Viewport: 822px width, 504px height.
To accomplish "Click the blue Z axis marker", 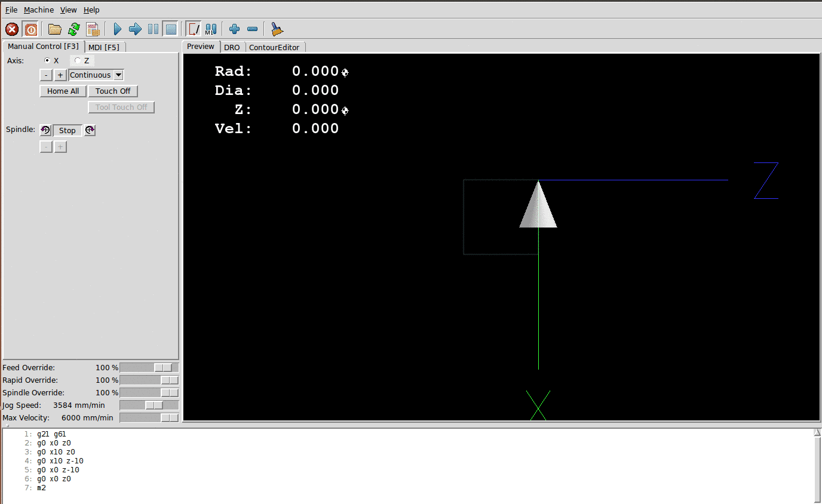I will tap(766, 180).
